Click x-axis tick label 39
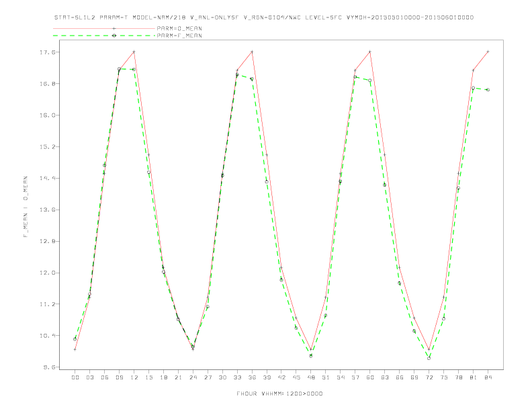 coord(267,377)
